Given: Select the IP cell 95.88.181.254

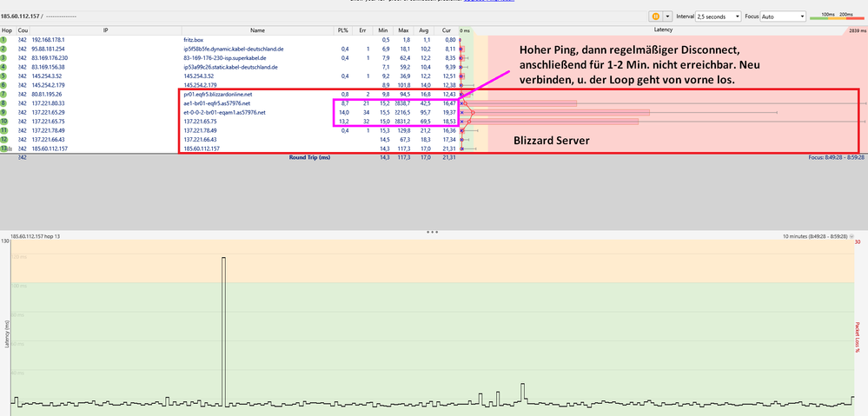Looking at the screenshot, I should [x=48, y=49].
